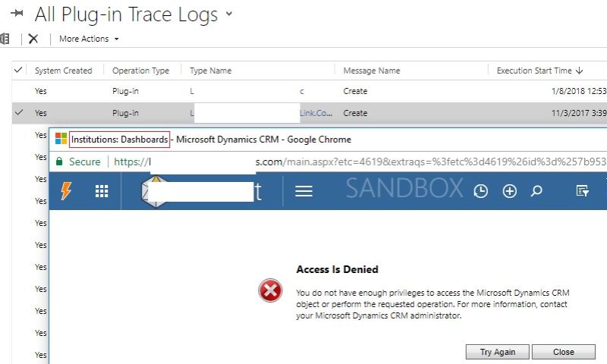Open recently viewed items clock icon

coord(480,191)
